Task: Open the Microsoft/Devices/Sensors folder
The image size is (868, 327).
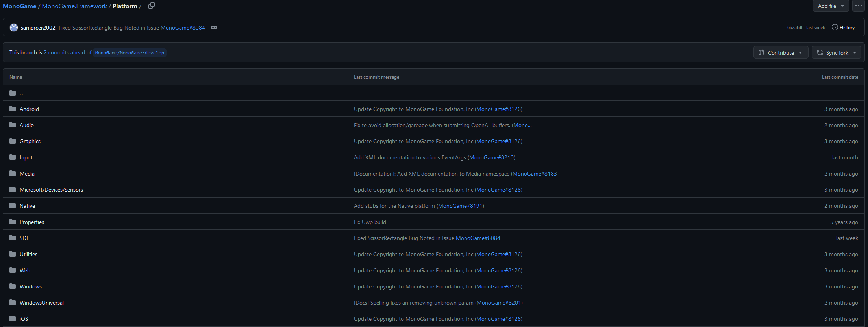Action: pos(51,190)
